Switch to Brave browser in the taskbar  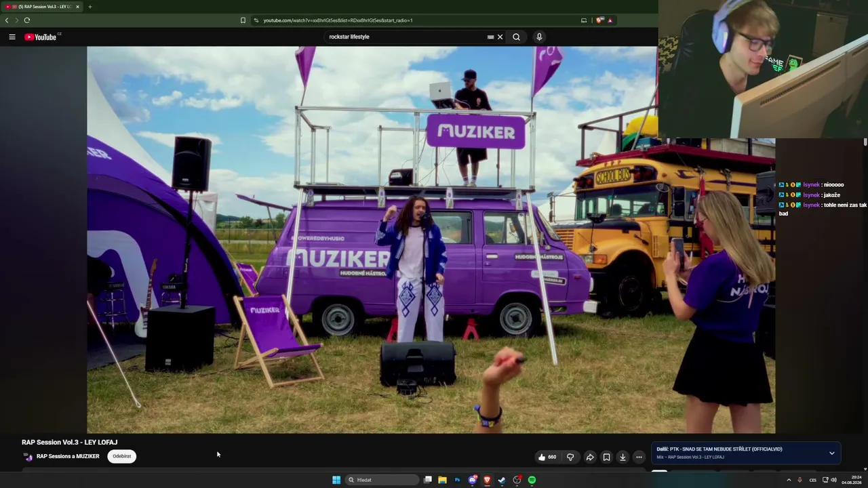[x=487, y=480]
